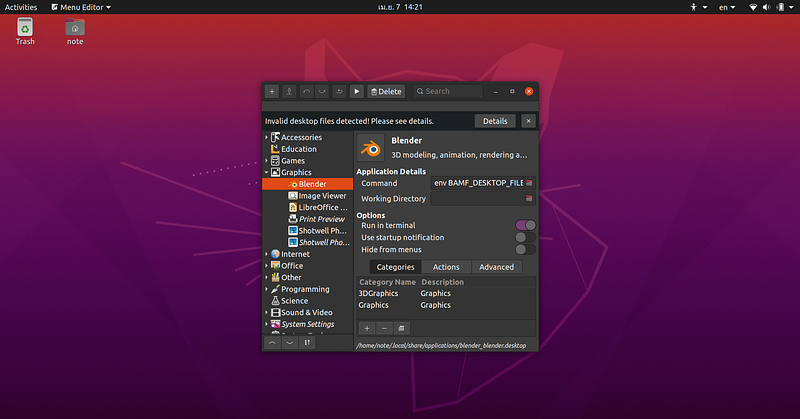Screen dimensions: 800x419
Task: Open the accessibility menu in top bar
Action: click(698, 7)
